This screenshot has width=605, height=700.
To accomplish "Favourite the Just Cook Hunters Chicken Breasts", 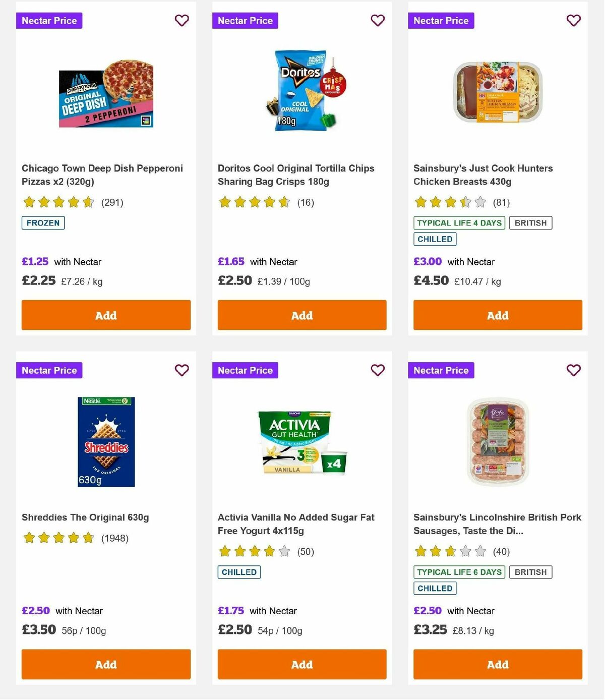I will pyautogui.click(x=573, y=21).
